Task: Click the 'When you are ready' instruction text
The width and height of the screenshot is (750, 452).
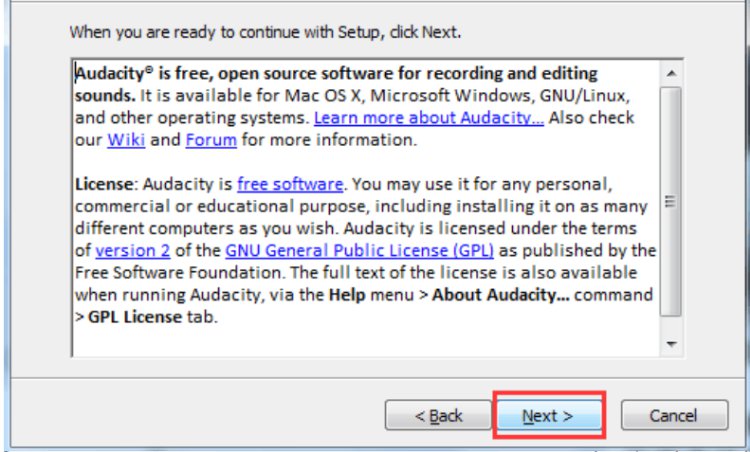Action: click(x=265, y=32)
